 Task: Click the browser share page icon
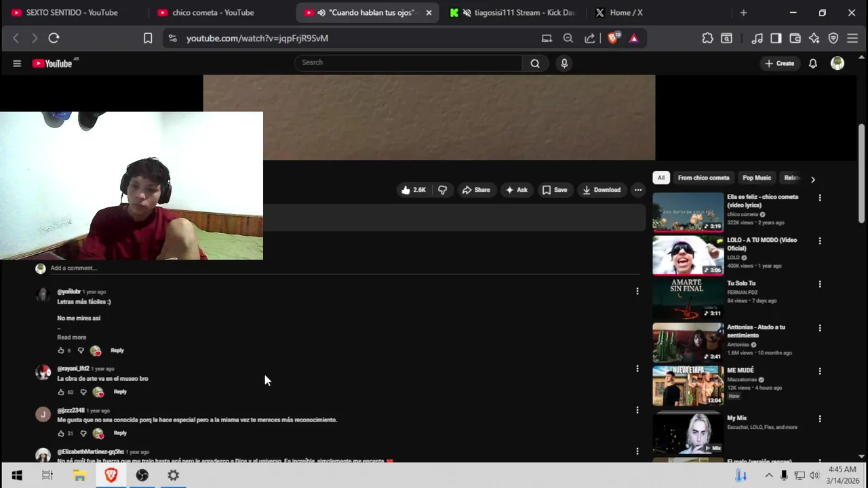click(590, 39)
